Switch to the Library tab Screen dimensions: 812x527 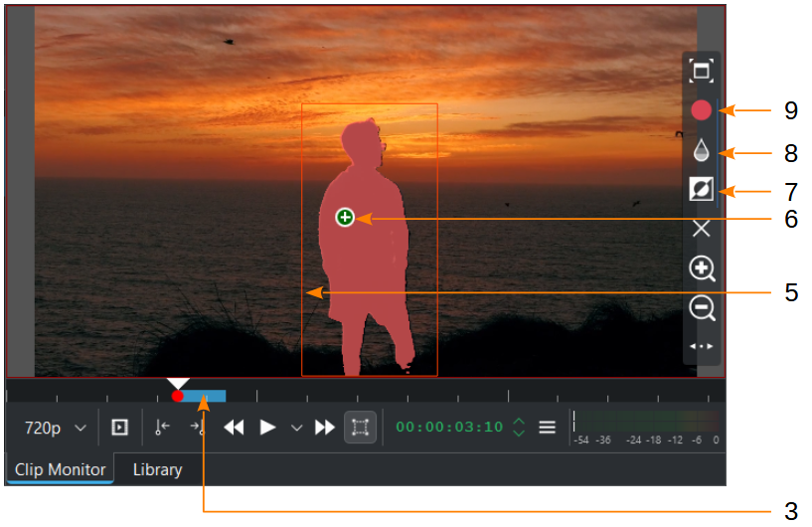click(157, 469)
